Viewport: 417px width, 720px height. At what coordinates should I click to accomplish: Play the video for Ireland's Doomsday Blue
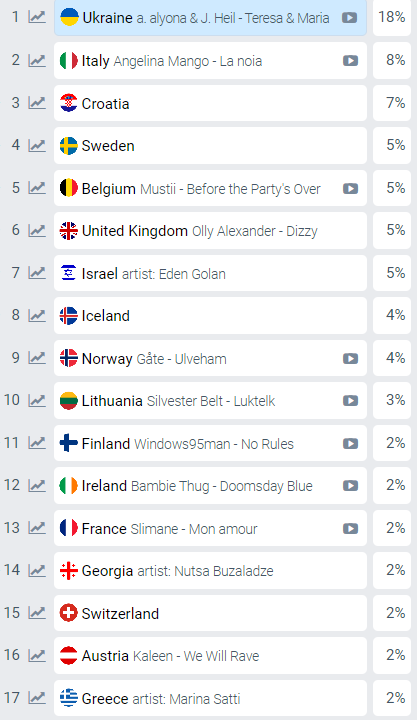point(350,486)
